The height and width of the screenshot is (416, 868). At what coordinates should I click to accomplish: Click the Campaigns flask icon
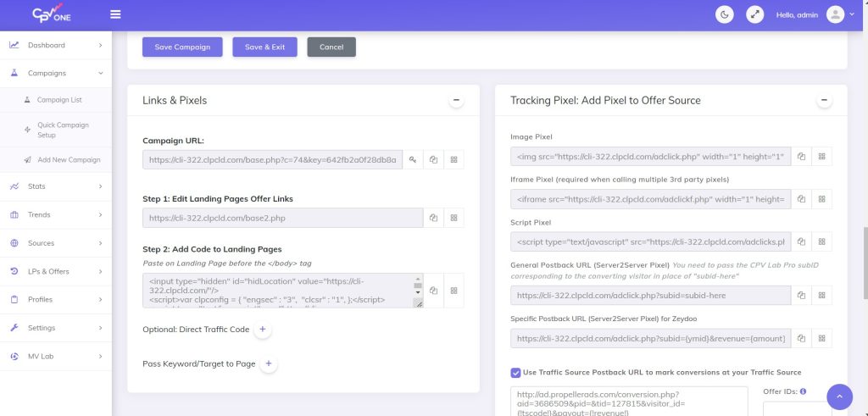14,73
